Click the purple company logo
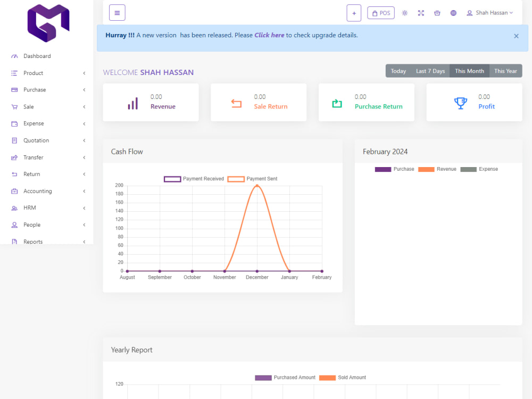This screenshot has width=532, height=399. tap(48, 23)
